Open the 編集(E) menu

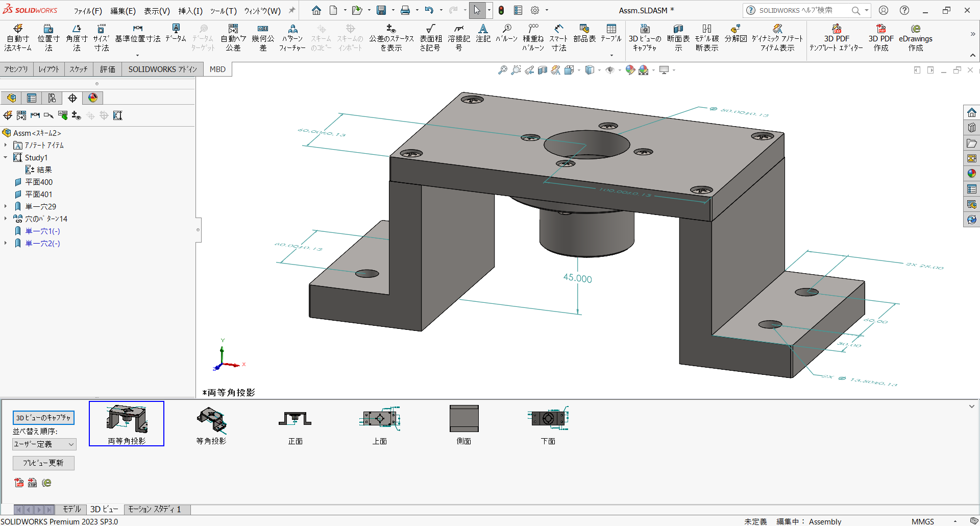click(x=123, y=11)
